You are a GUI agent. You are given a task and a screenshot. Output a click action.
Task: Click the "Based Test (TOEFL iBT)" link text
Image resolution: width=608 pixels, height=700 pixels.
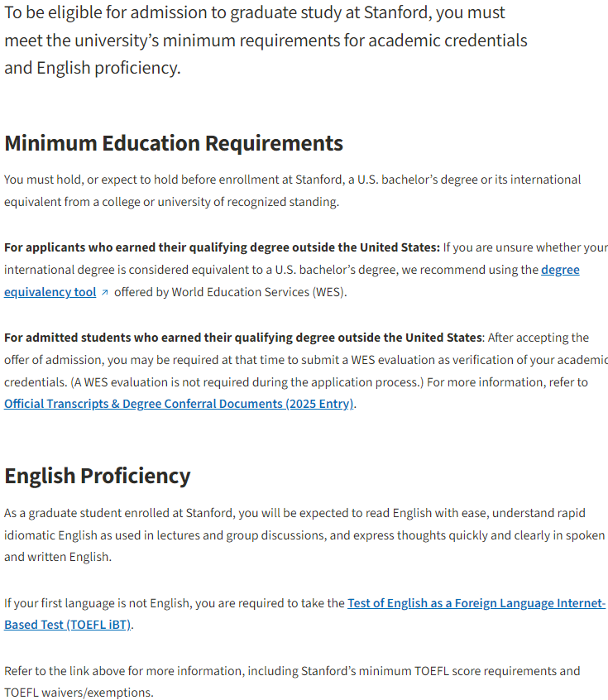point(67,625)
